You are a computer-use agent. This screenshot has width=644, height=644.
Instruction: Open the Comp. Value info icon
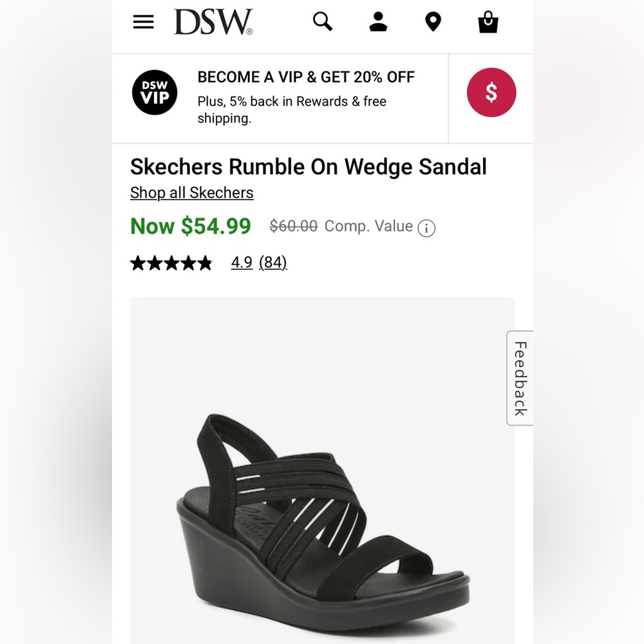(x=426, y=228)
